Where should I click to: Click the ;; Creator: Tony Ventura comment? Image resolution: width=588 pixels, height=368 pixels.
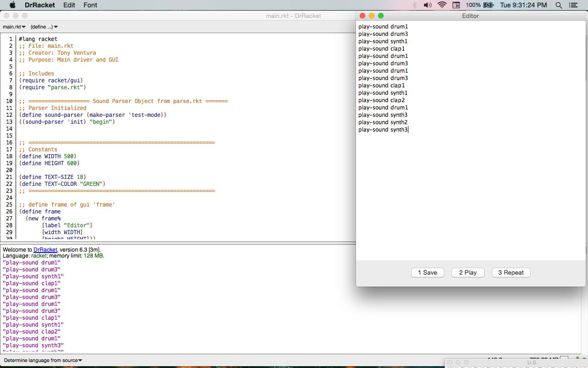[57, 53]
